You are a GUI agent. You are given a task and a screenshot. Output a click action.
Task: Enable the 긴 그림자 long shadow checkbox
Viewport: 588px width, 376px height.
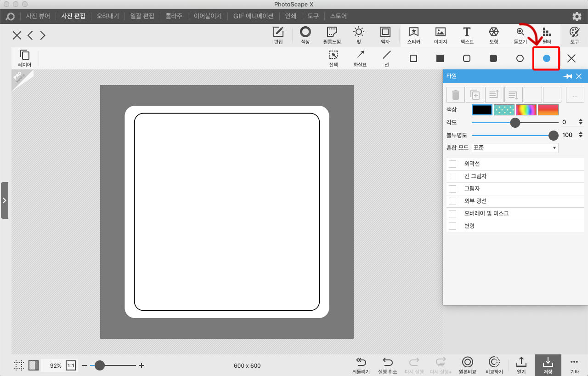[452, 177]
